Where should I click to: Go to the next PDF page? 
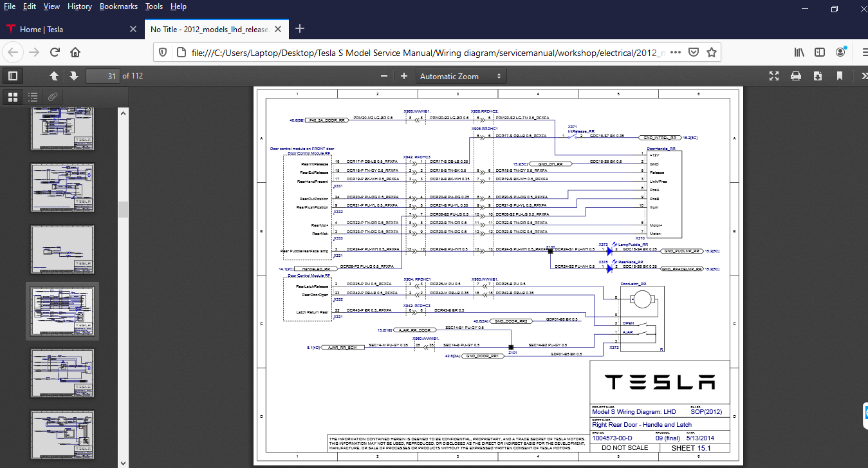74,76
